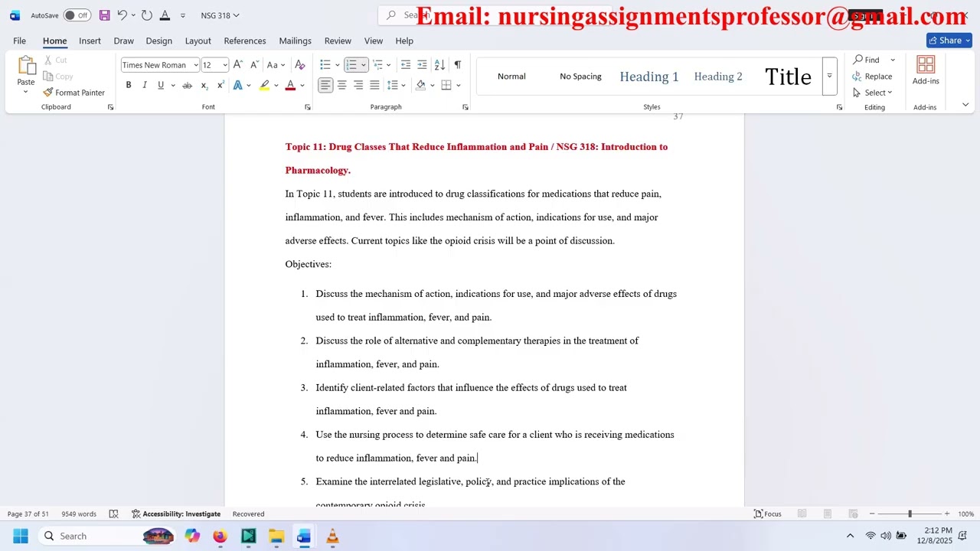This screenshot has height=551, width=980.
Task: Click the Borders icon
Action: 446,85
